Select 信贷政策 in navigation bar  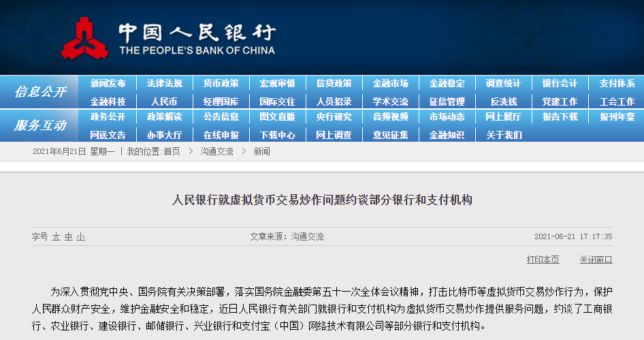(x=334, y=83)
